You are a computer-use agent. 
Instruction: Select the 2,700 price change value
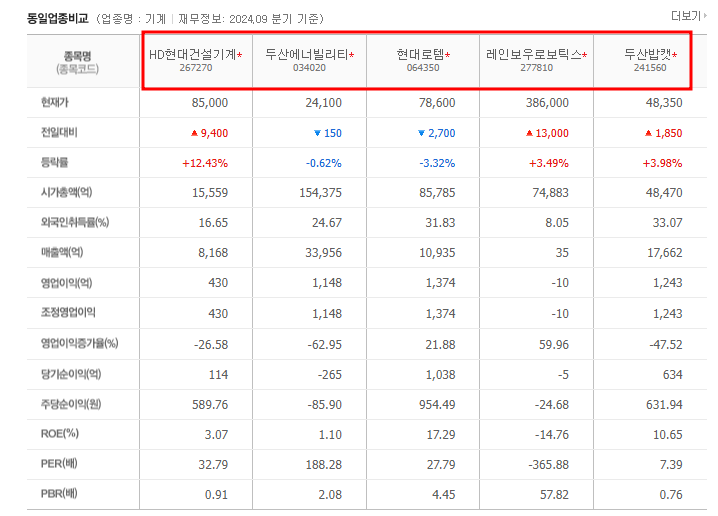click(441, 133)
